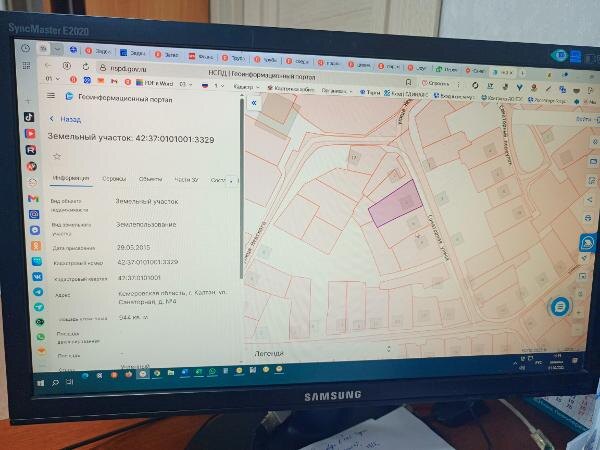Open the Gmail M bookmark icon
600x450 pixels.
point(114,81)
